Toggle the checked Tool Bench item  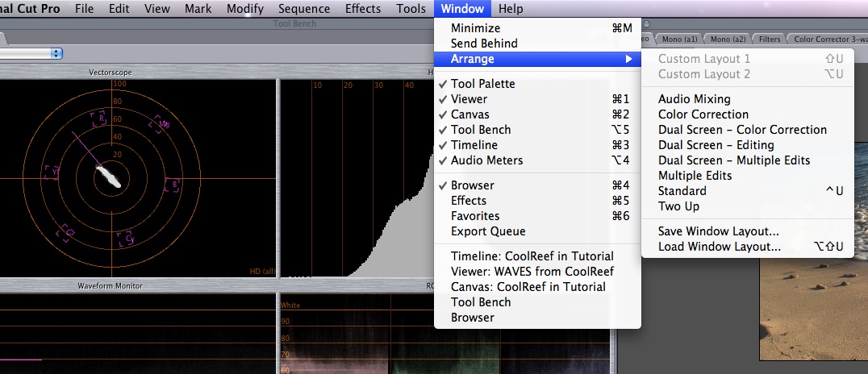(x=537, y=130)
